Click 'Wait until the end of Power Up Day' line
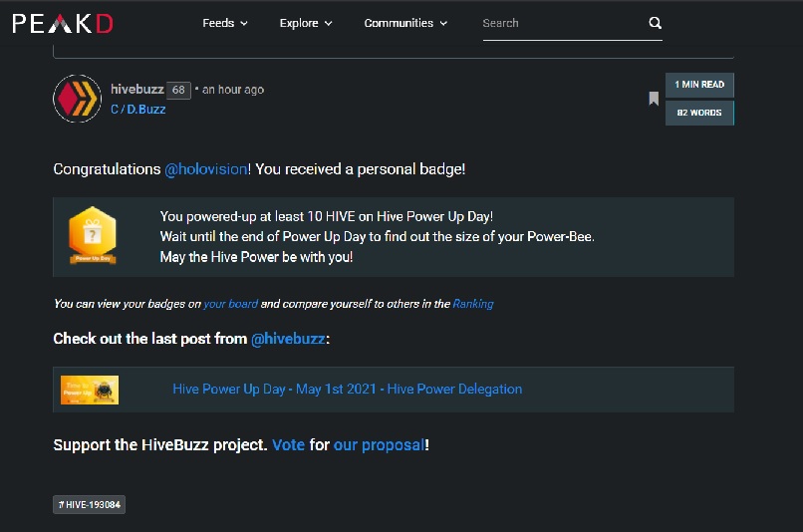 [x=377, y=236]
